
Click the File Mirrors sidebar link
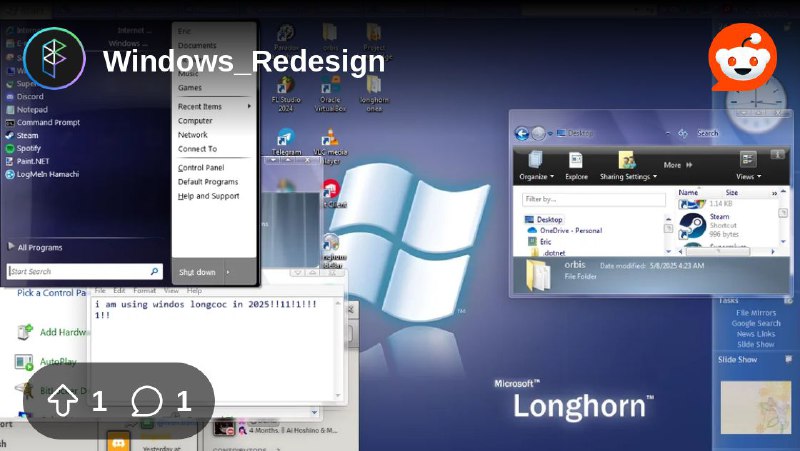(756, 313)
